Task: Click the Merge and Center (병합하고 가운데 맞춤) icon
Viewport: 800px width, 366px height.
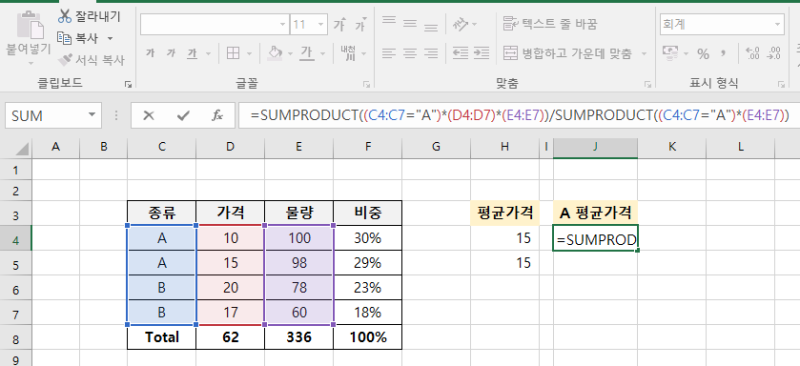Action: [510, 53]
